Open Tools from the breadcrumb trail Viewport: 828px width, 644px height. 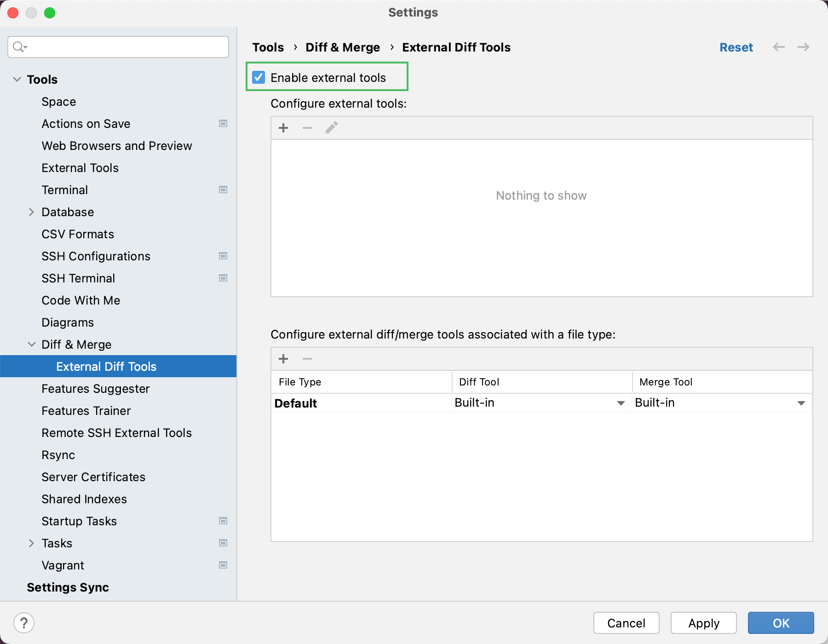pos(268,47)
